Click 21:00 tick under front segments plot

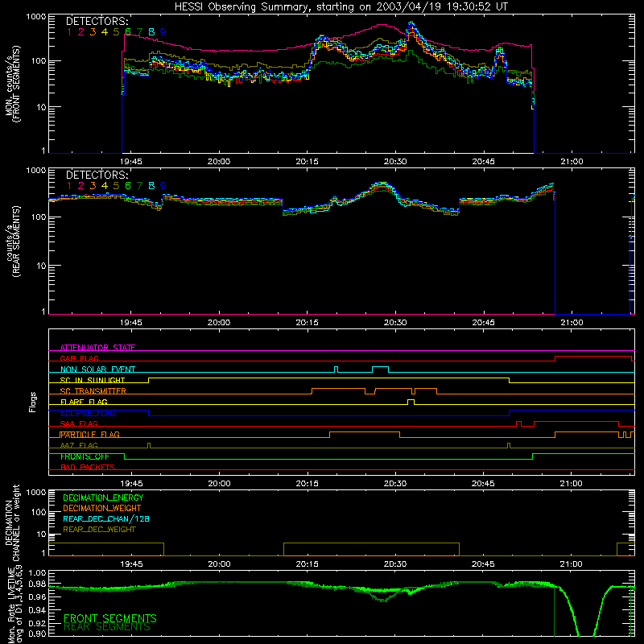coord(572,162)
